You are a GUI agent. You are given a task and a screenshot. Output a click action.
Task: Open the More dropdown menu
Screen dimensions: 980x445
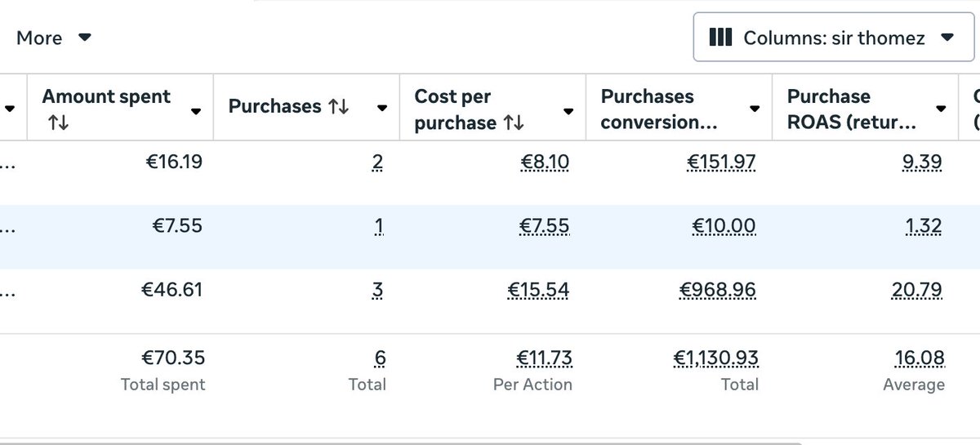[x=54, y=38]
